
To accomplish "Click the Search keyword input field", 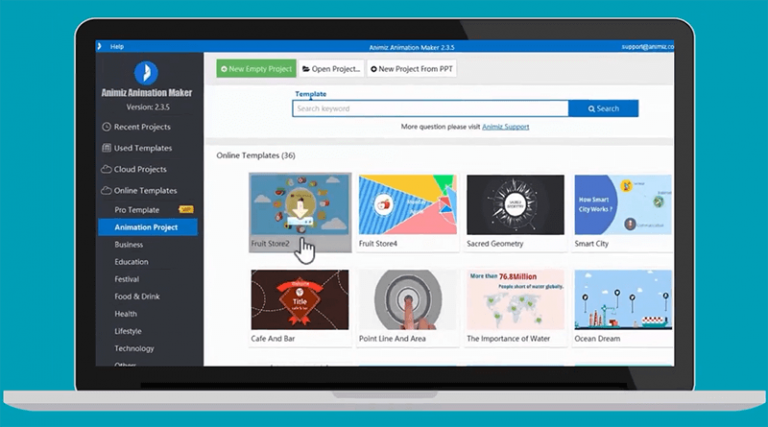I will tap(430, 108).
